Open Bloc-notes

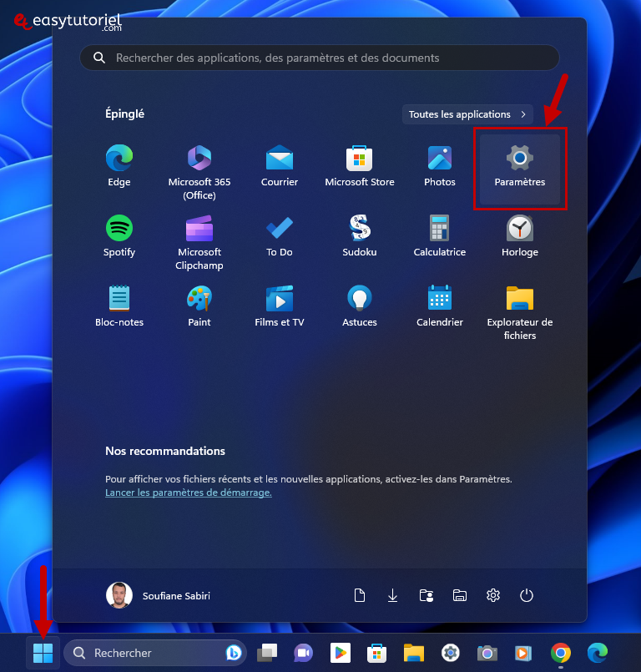(119, 306)
